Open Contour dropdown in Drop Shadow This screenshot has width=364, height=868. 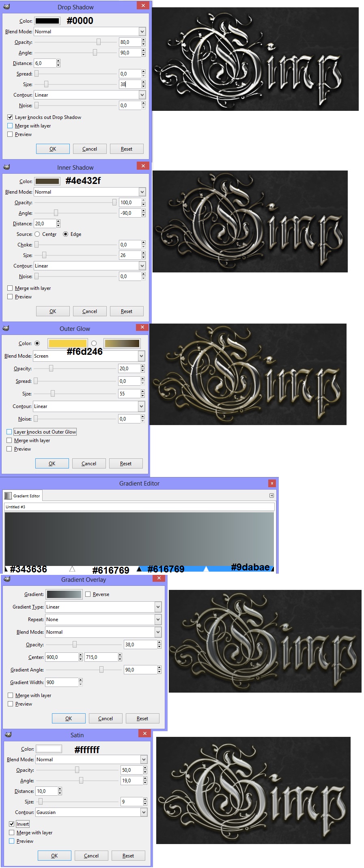pyautogui.click(x=90, y=95)
